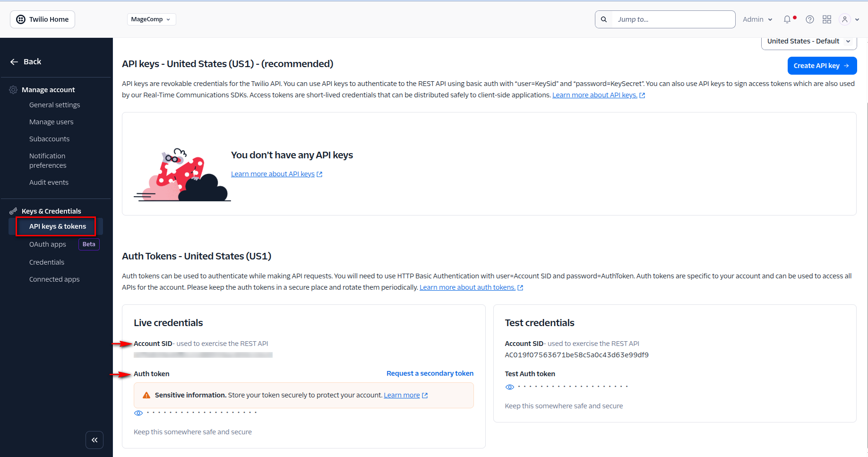Screen dimensions: 868x457
Task: Open the United States - Default region dropdown
Action: (808, 42)
